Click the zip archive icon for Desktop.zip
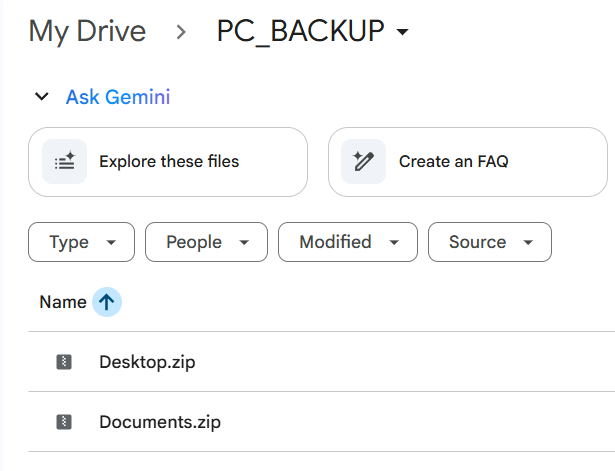 point(64,362)
